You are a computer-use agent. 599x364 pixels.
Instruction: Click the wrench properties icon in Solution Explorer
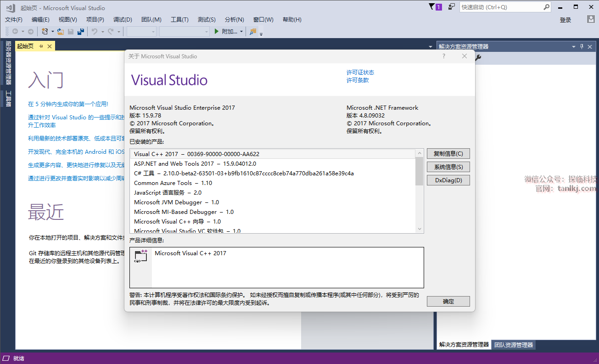[478, 57]
